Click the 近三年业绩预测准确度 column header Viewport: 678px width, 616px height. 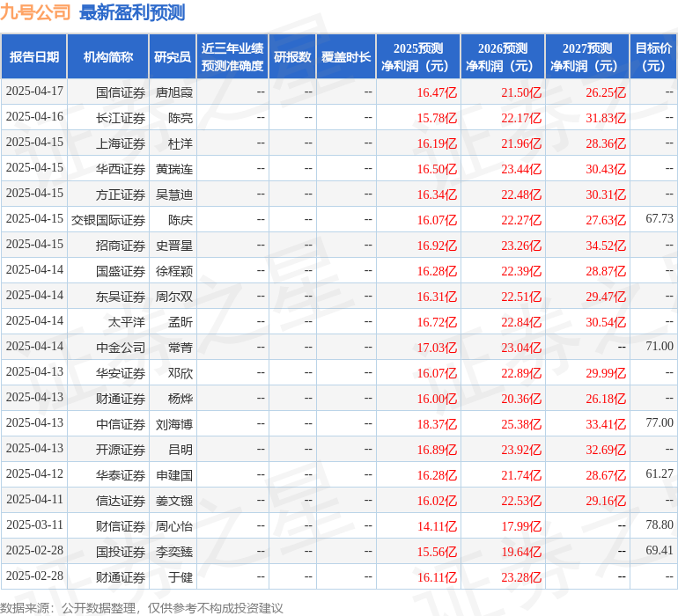click(232, 56)
